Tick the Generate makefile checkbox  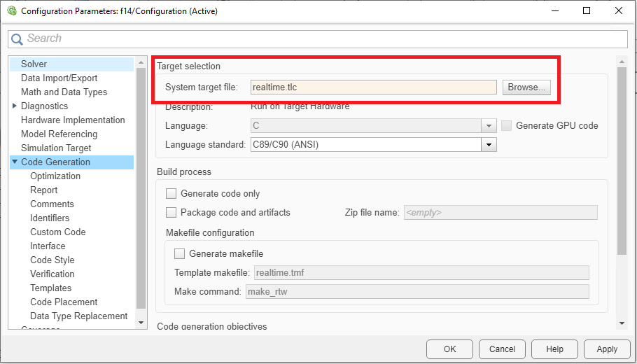tap(180, 253)
